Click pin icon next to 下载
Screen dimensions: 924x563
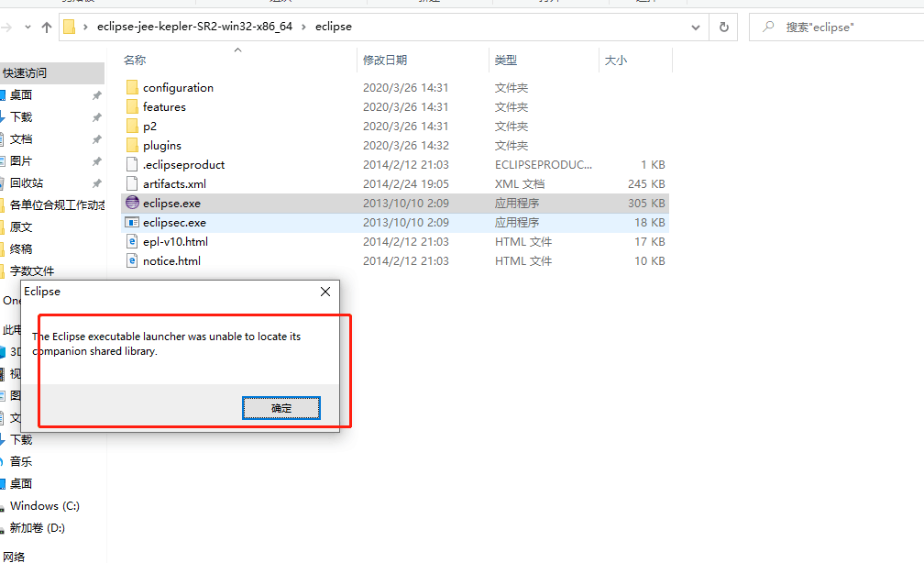click(96, 116)
